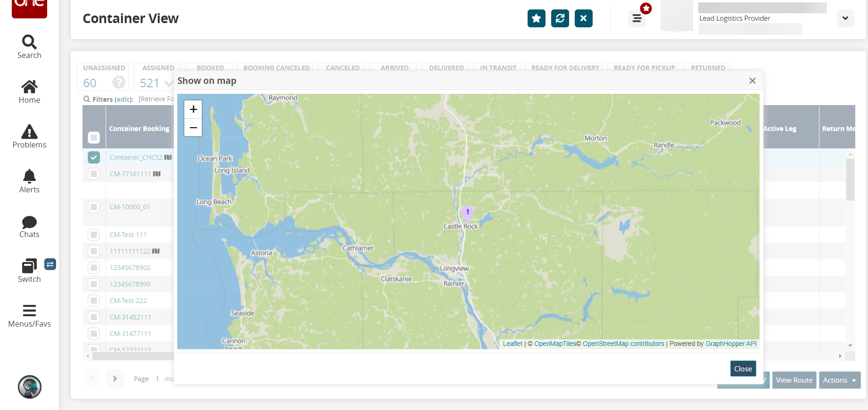Open the OpenStreetMap contributors link
The image size is (868, 410).
623,344
